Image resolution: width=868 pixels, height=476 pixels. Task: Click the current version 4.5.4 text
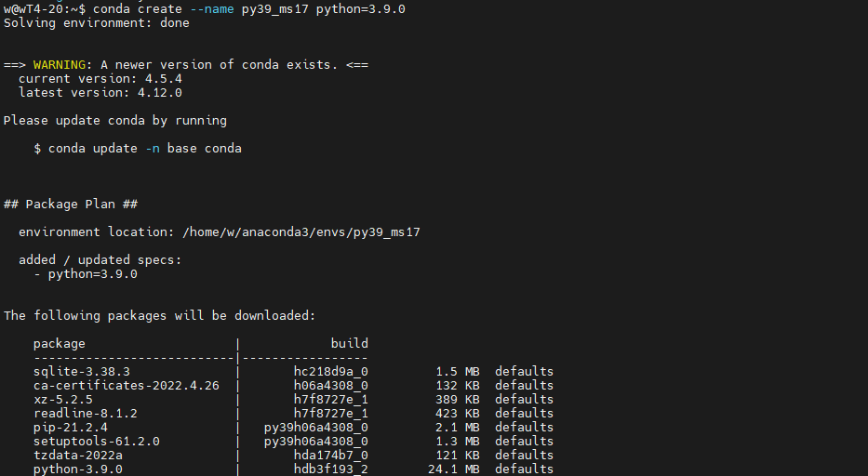(100, 79)
